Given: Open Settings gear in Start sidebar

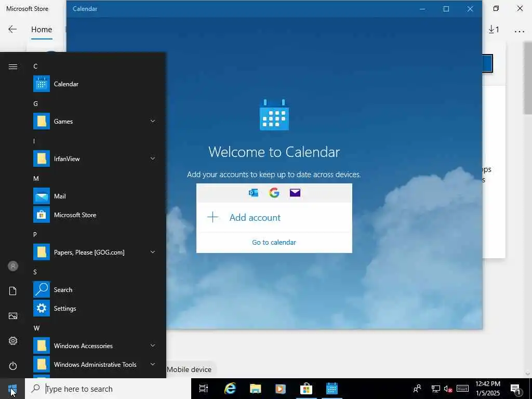Looking at the screenshot, I should click(13, 341).
